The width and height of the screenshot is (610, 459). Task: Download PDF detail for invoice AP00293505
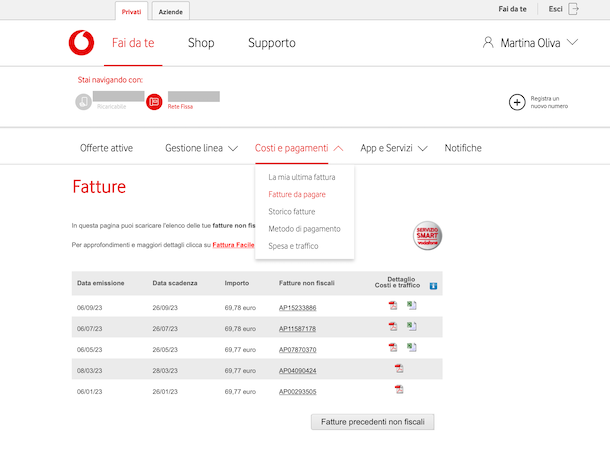399,389
